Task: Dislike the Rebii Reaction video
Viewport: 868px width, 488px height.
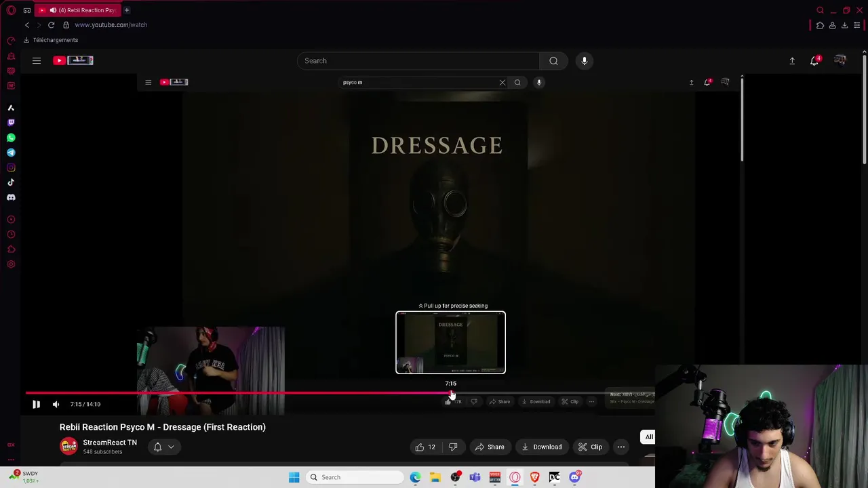Action: coord(453,447)
